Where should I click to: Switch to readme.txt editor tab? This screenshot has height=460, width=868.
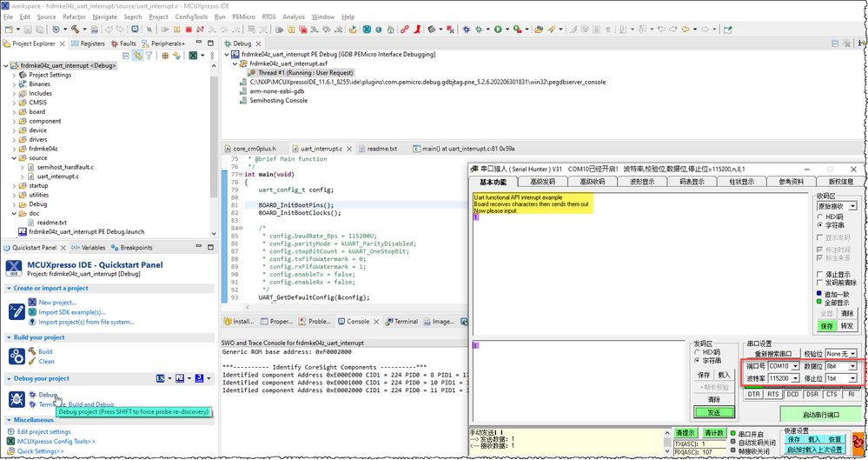coord(378,149)
